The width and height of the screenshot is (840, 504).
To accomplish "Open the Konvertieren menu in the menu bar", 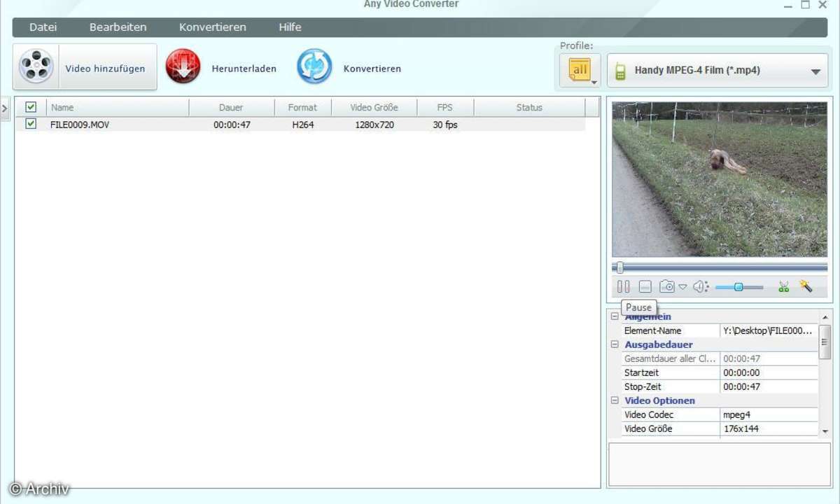I will point(213,27).
